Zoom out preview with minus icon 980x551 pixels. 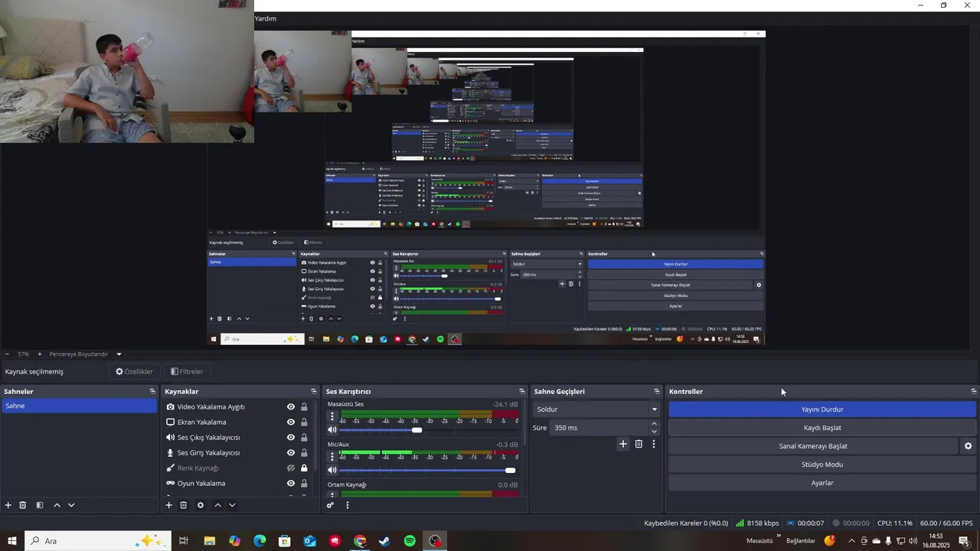7,354
